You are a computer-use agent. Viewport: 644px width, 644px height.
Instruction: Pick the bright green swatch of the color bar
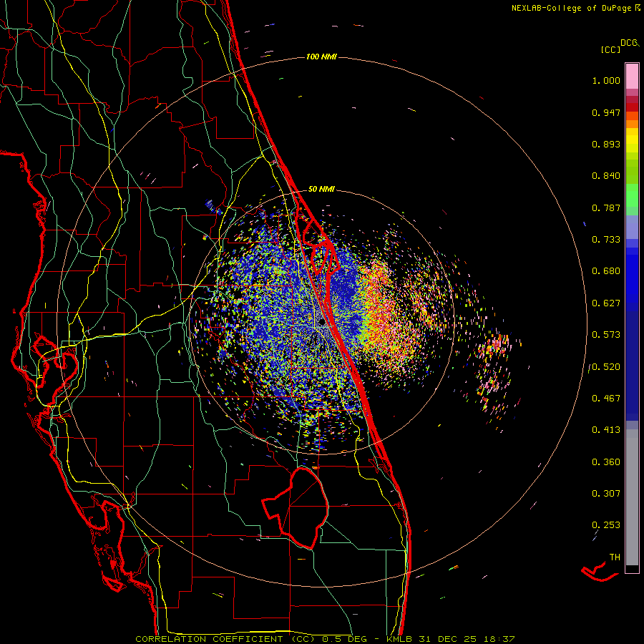(x=632, y=195)
